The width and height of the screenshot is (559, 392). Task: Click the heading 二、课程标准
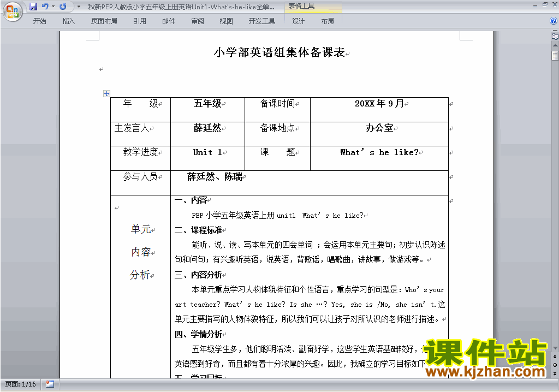point(199,230)
